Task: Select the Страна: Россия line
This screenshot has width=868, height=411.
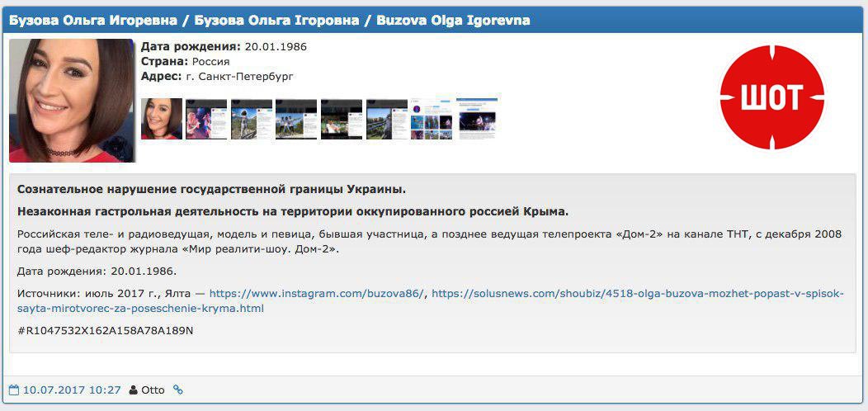Action: tap(186, 61)
